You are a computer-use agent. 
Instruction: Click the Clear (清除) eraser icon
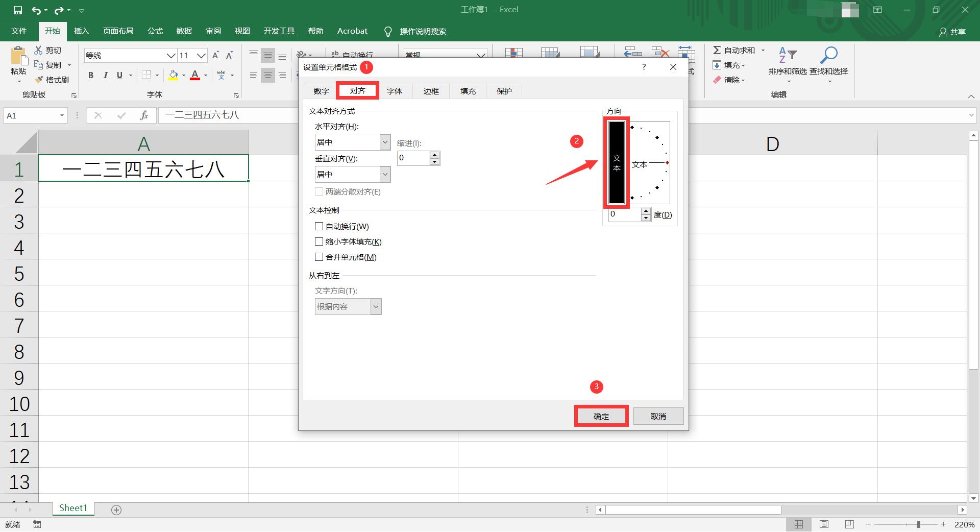point(717,80)
